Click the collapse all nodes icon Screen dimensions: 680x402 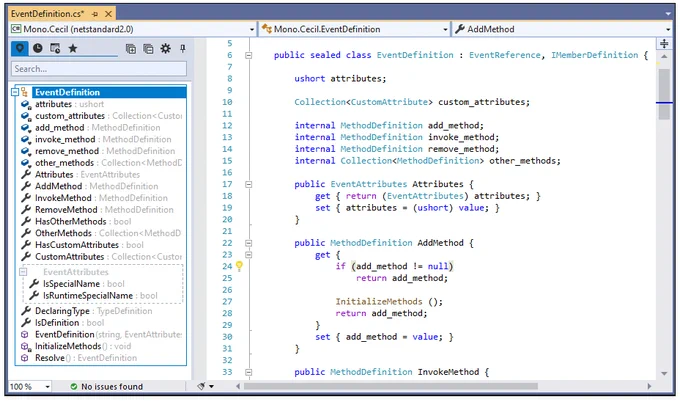148,49
